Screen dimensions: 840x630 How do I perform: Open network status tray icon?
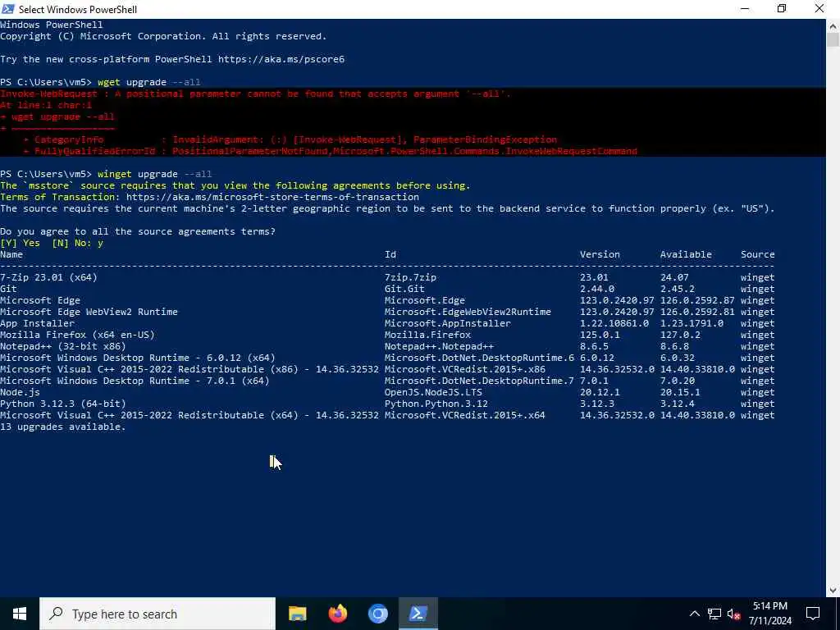(714, 614)
